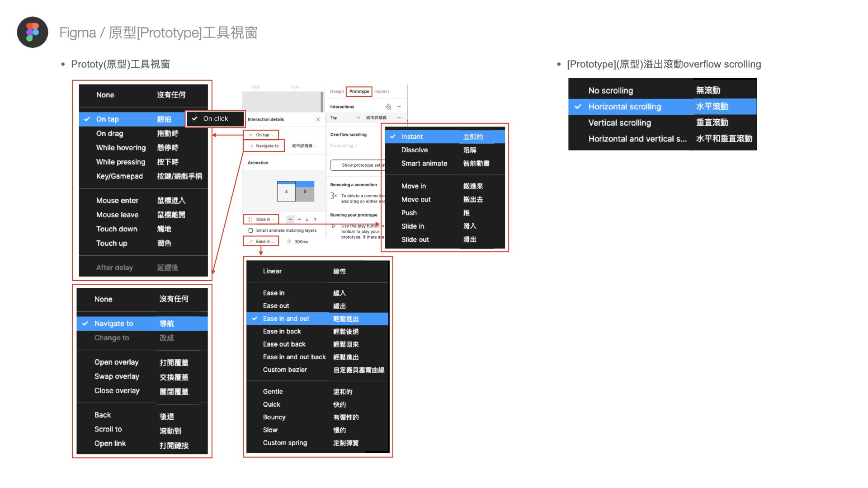
Task: Select the Prototype tab in design panel
Action: pos(359,92)
